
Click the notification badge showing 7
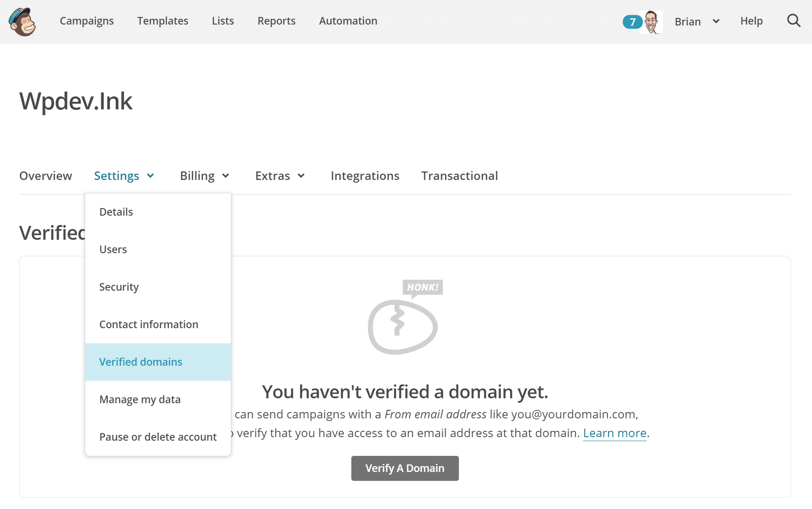coord(632,22)
